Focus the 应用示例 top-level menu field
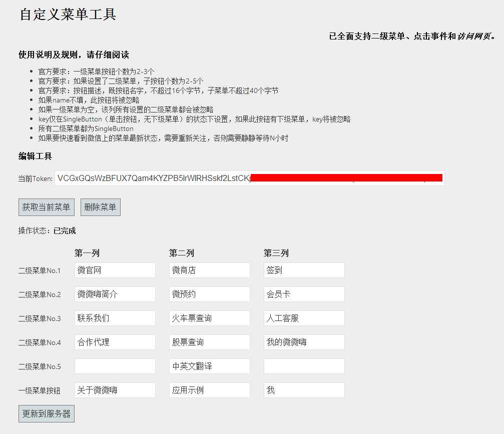Image resolution: width=504 pixels, height=434 pixels. [x=210, y=390]
